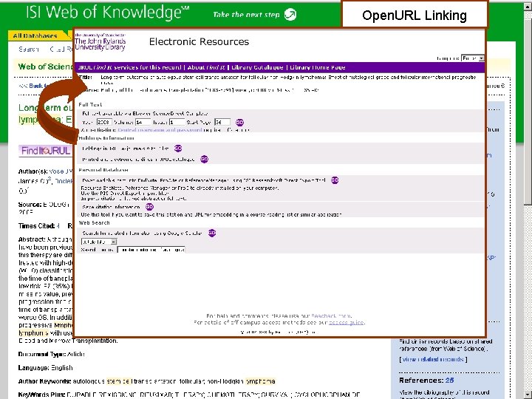Open the 'About find it' menu link
Viewport: 532px width, 399px height.
(206, 67)
